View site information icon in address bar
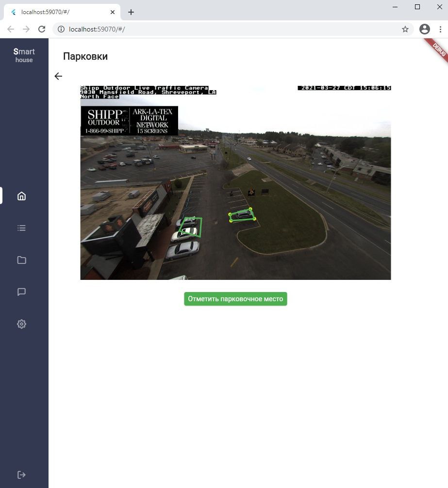The height and width of the screenshot is (488, 448). point(61,29)
